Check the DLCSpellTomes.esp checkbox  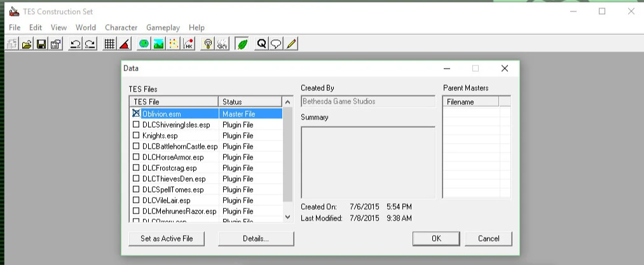coord(136,189)
